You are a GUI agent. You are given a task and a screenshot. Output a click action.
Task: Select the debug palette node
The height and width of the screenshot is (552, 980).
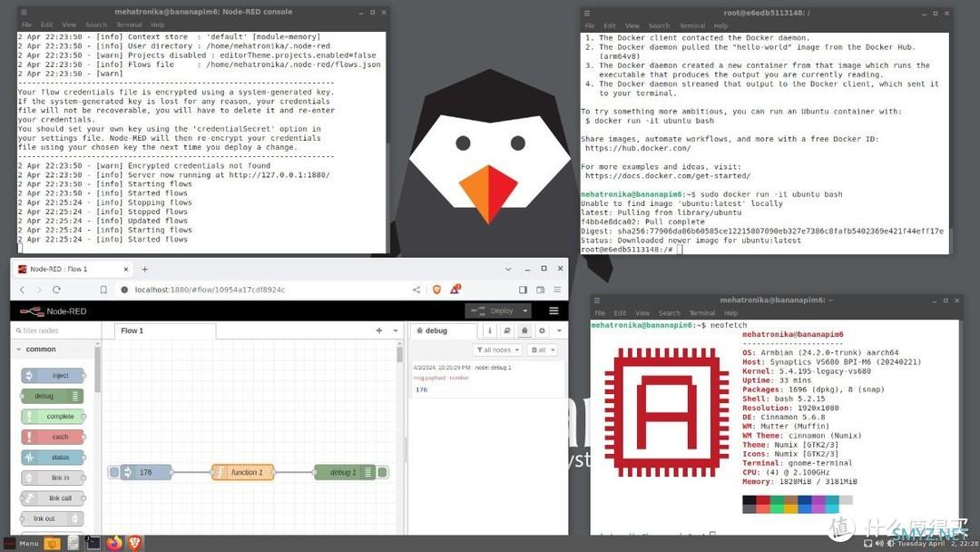coord(52,396)
